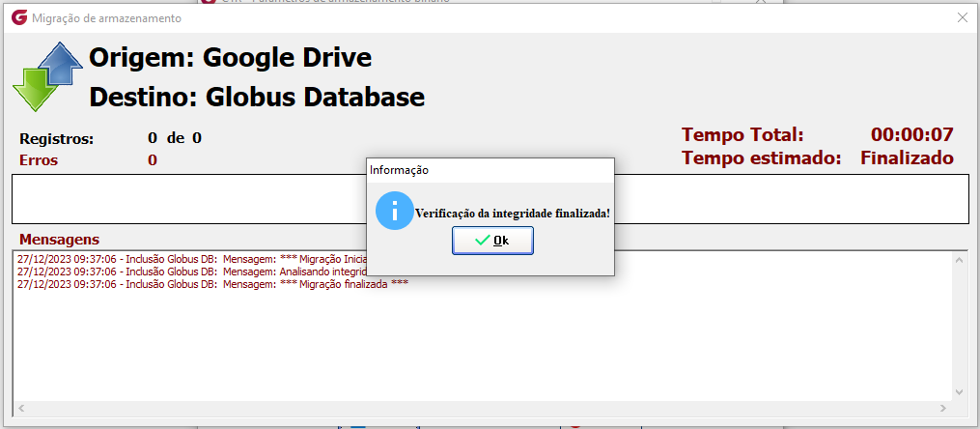Viewport: 980px width, 429px height.
Task: Click the 'Informação' dialog title
Action: point(399,170)
